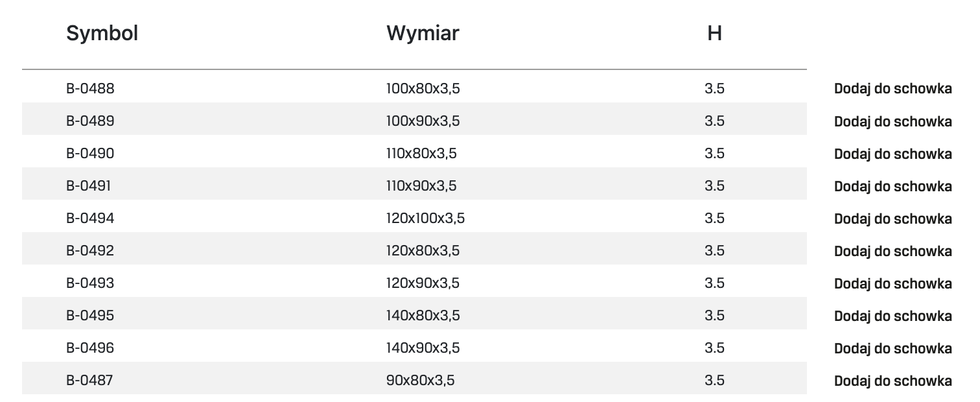The width and height of the screenshot is (980, 402).
Task: Click Dodaj do schowka for B-0488
Action: 892,89
